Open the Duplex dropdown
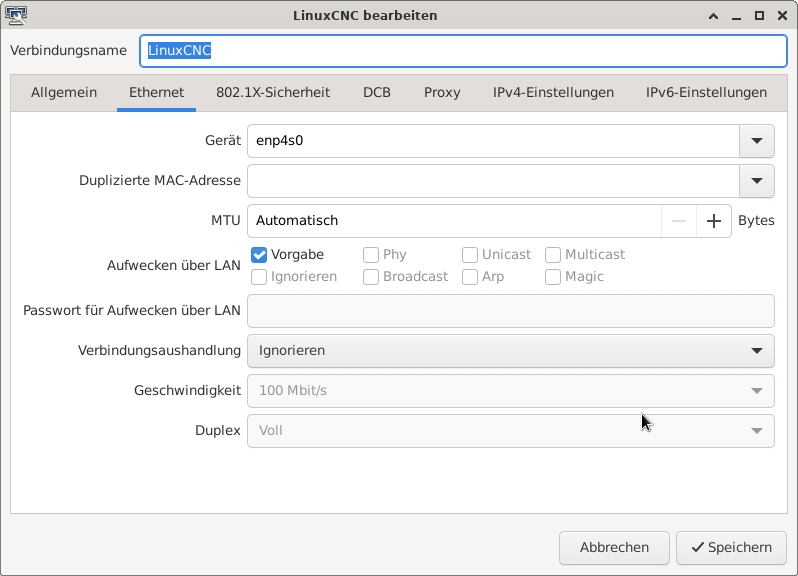The height and width of the screenshot is (576, 798). [x=510, y=431]
